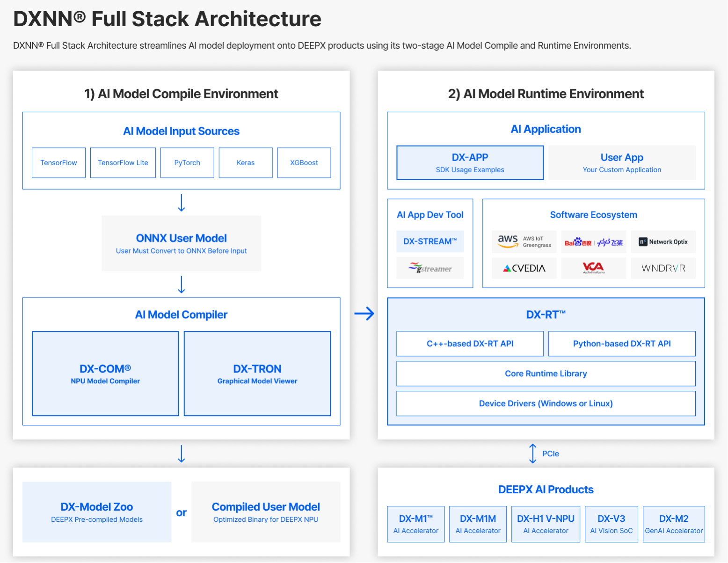
Task: Click the XGBoost input source box
Action: point(304,163)
